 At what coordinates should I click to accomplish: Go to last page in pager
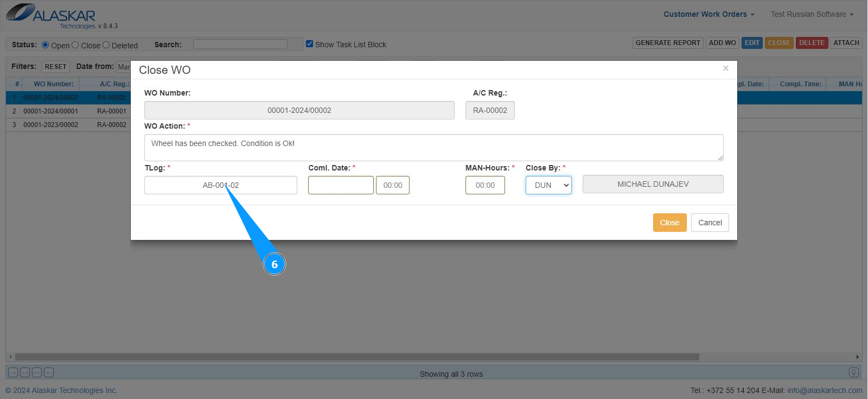(x=49, y=372)
